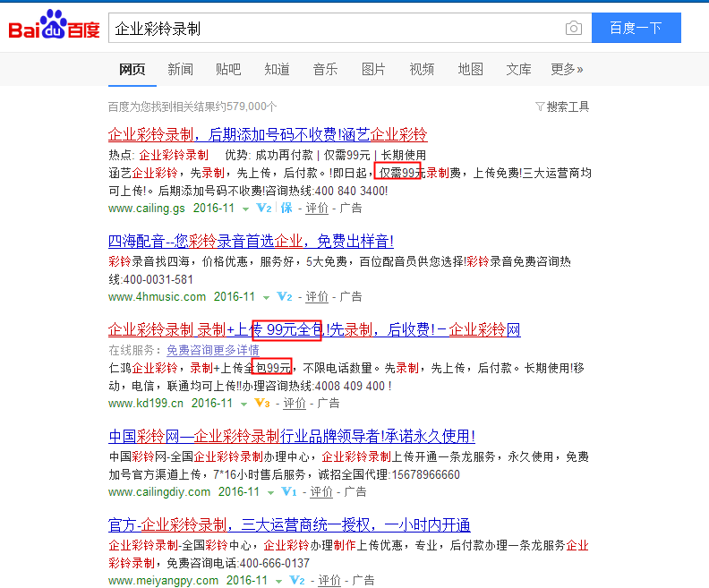This screenshot has width=709, height=588.
Task: Click the V1 badge for cailingdiy.com
Action: (x=289, y=491)
